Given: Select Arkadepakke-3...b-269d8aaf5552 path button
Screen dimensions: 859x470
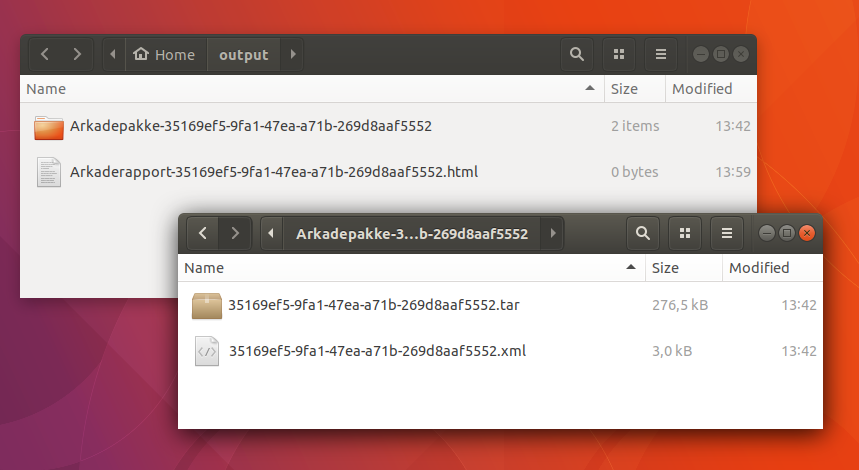Looking at the screenshot, I should [412, 233].
